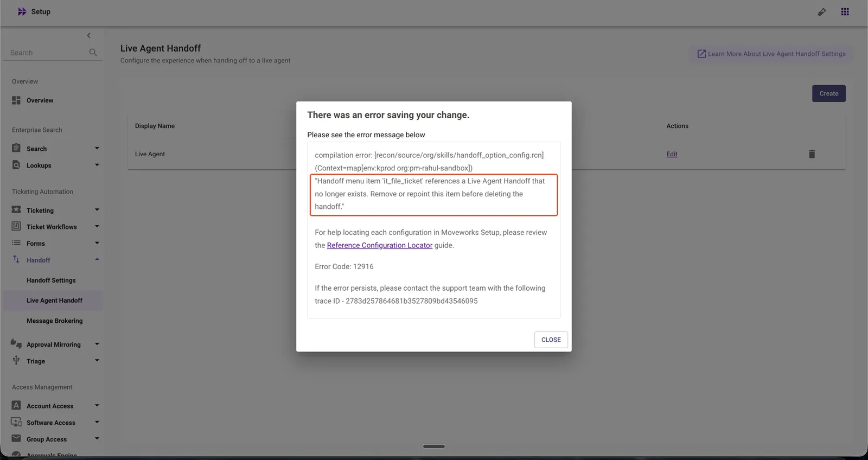Expand the Ticketing dropdown arrow
The width and height of the screenshot is (868, 460).
pos(97,210)
